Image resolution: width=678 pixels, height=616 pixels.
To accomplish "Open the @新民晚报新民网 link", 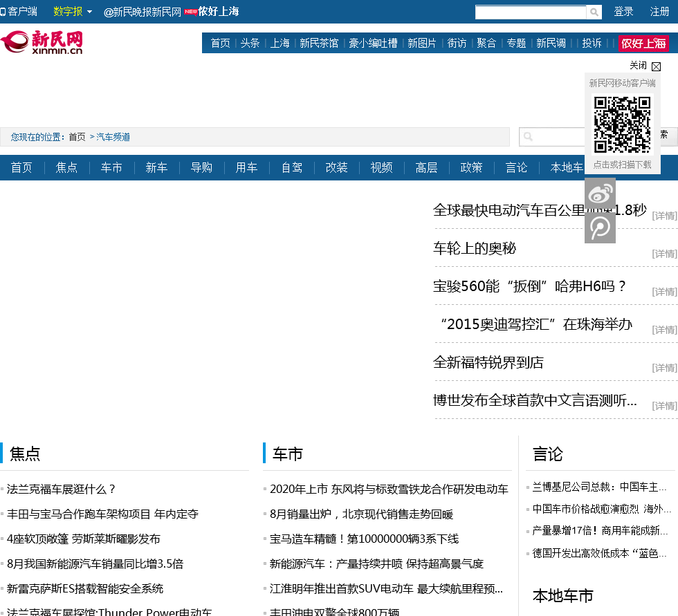I will [x=143, y=12].
